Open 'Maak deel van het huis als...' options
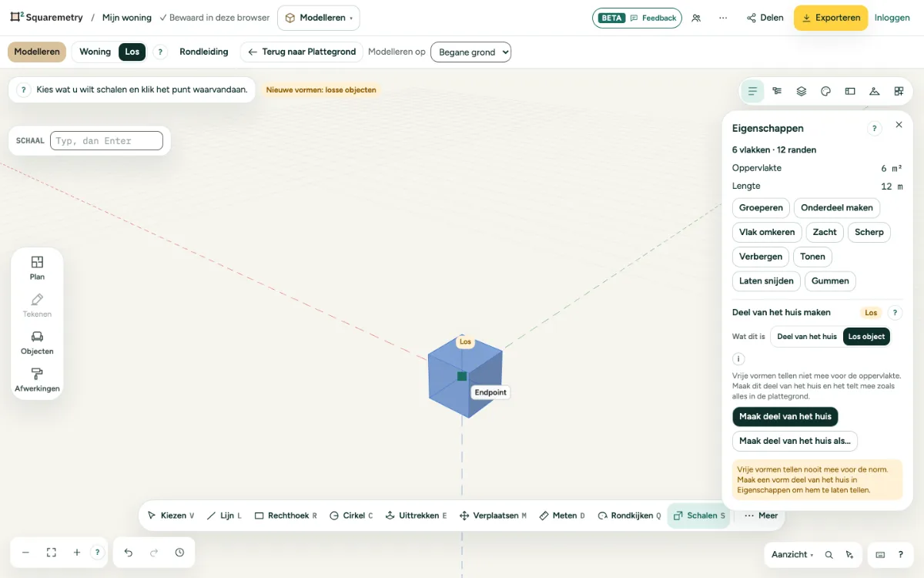Image resolution: width=924 pixels, height=578 pixels. pyautogui.click(x=795, y=441)
